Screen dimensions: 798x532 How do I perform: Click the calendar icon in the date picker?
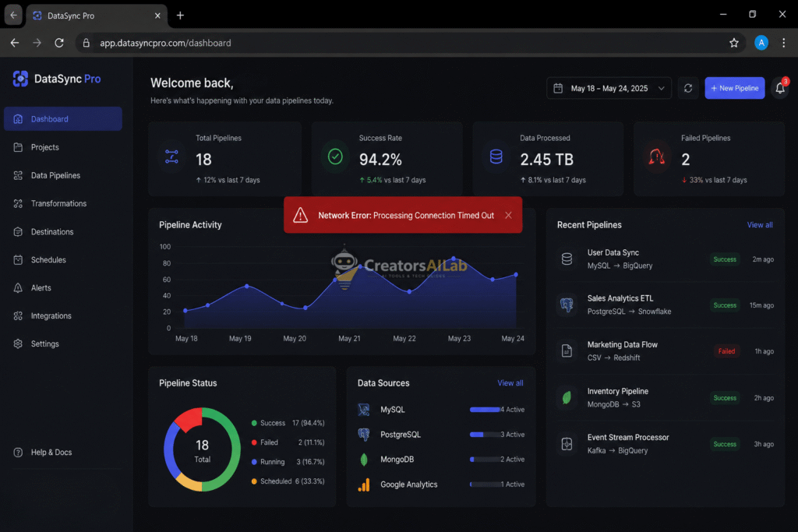(x=558, y=88)
